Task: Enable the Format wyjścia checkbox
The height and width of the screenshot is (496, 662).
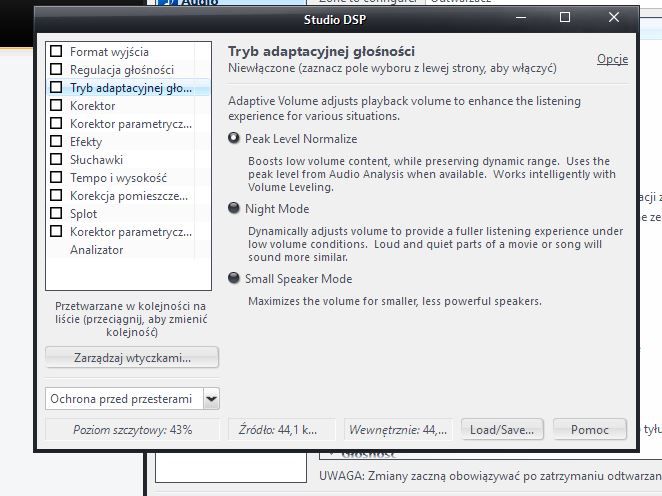Action: coord(56,51)
